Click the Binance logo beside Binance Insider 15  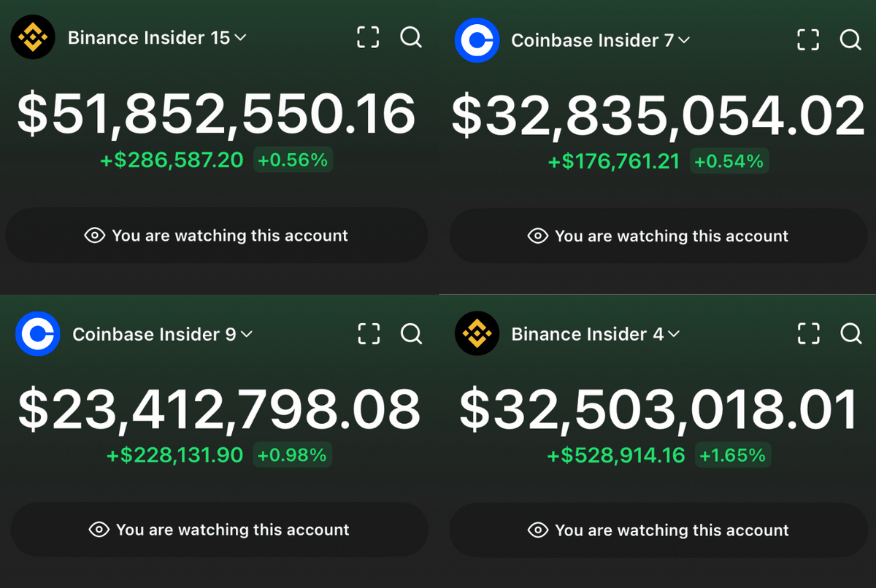pos(32,37)
